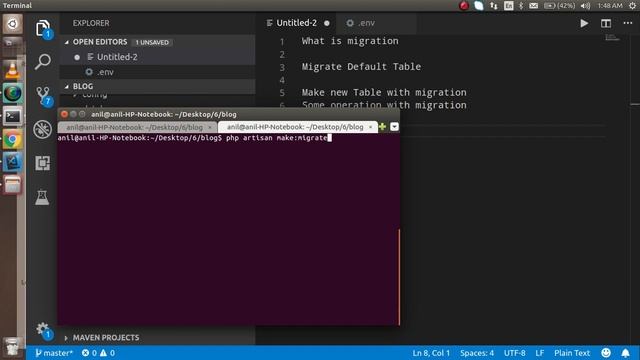Change indentation via Spaces: 4
The height and width of the screenshot is (360, 640).
(x=477, y=353)
